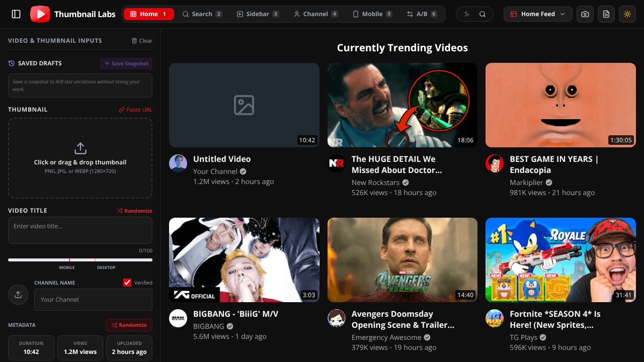Viewport: 644px width, 362px height.
Task: Focus the video title input field
Action: click(80, 230)
